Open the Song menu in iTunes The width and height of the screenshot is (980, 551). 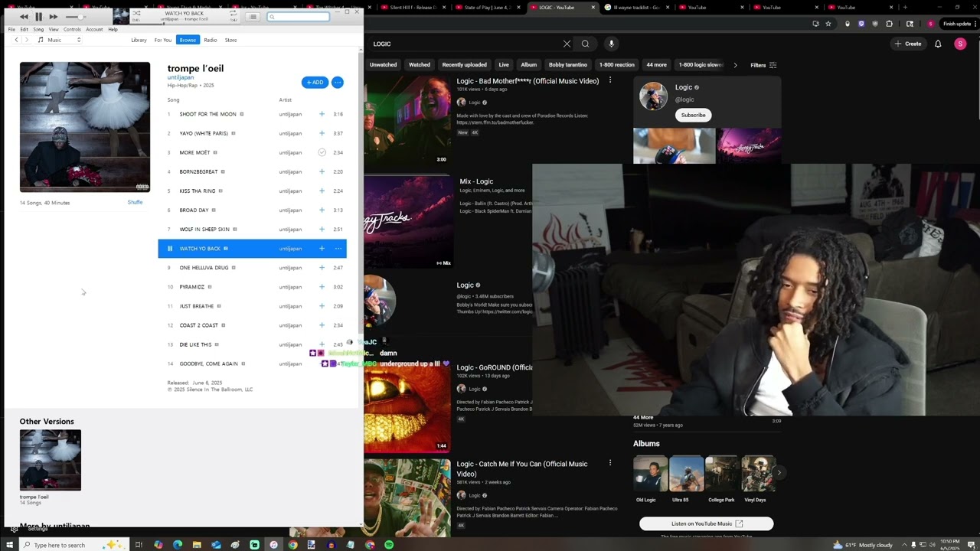point(38,29)
